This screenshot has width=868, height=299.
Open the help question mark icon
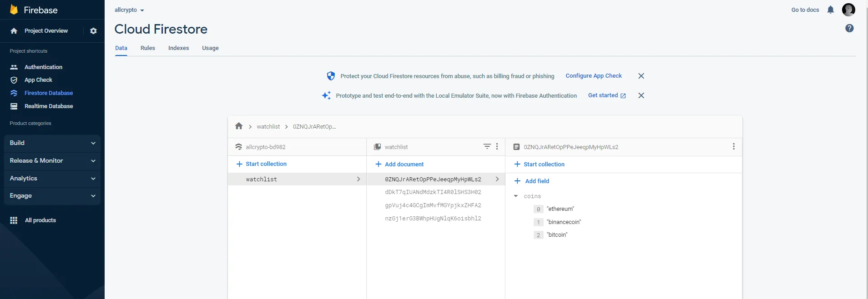(x=849, y=29)
